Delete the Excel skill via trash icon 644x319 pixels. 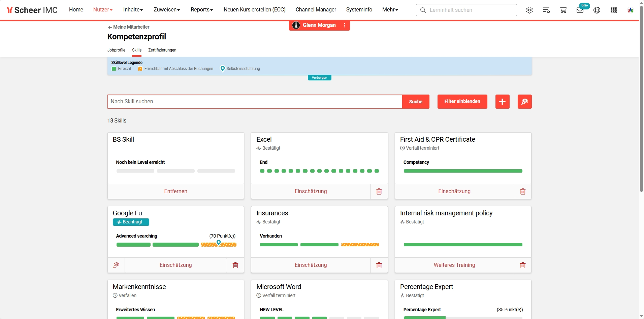tap(379, 191)
